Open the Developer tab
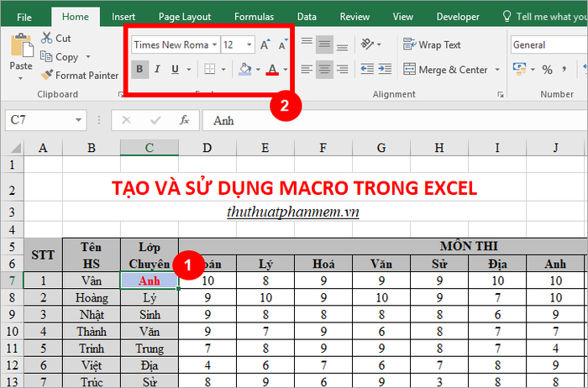This screenshot has height=388, width=588. (x=458, y=16)
